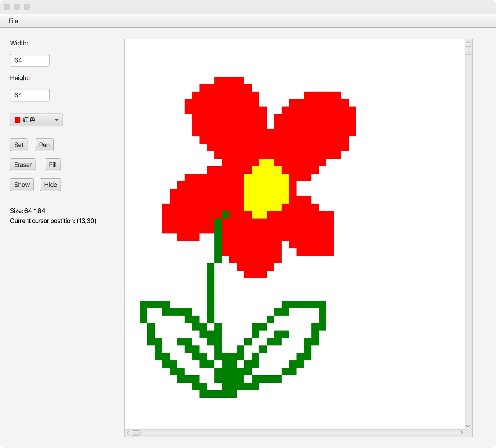Viewport: 496px width, 448px height.
Task: Click the Size 64 * 64 status text
Action: click(x=27, y=211)
